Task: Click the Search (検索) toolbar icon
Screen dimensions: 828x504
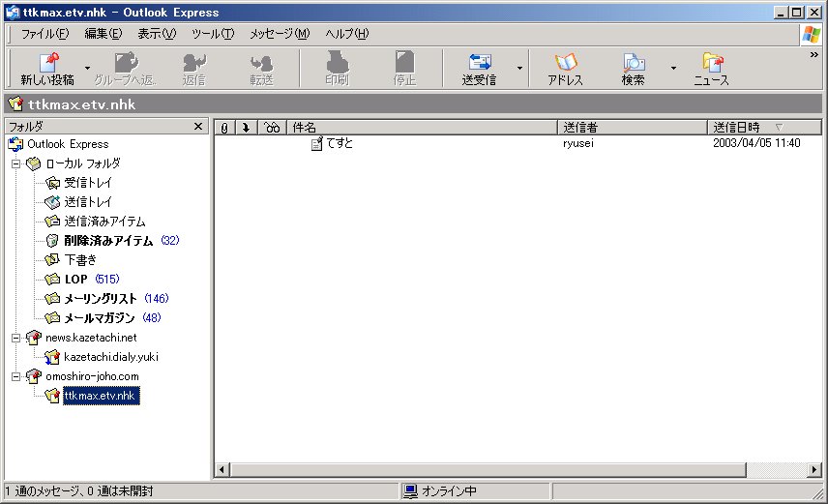Action: coord(634,69)
